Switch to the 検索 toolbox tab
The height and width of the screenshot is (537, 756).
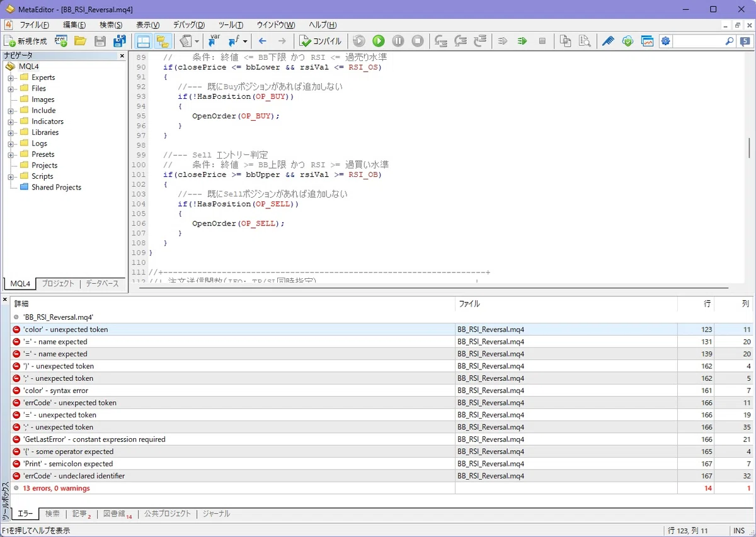pyautogui.click(x=52, y=514)
